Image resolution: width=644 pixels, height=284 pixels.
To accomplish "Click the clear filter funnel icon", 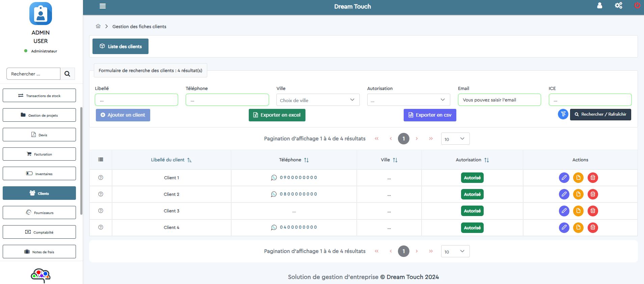I will click(563, 114).
